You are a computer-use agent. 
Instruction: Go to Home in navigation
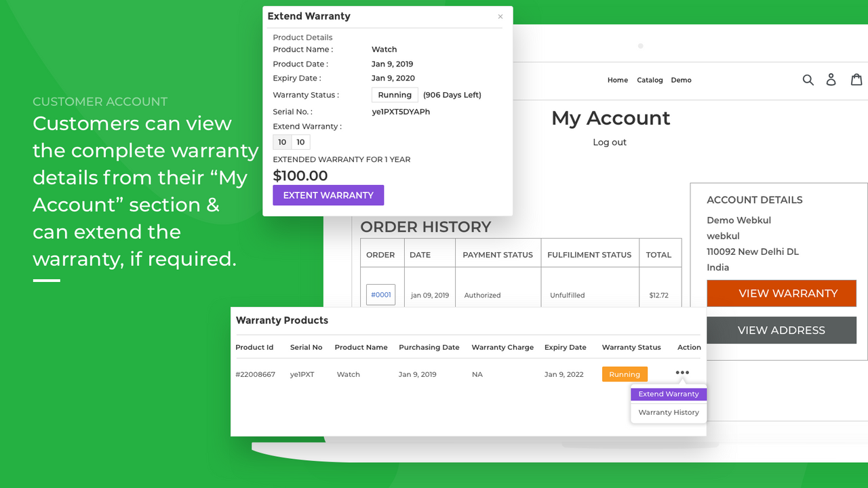tap(618, 80)
